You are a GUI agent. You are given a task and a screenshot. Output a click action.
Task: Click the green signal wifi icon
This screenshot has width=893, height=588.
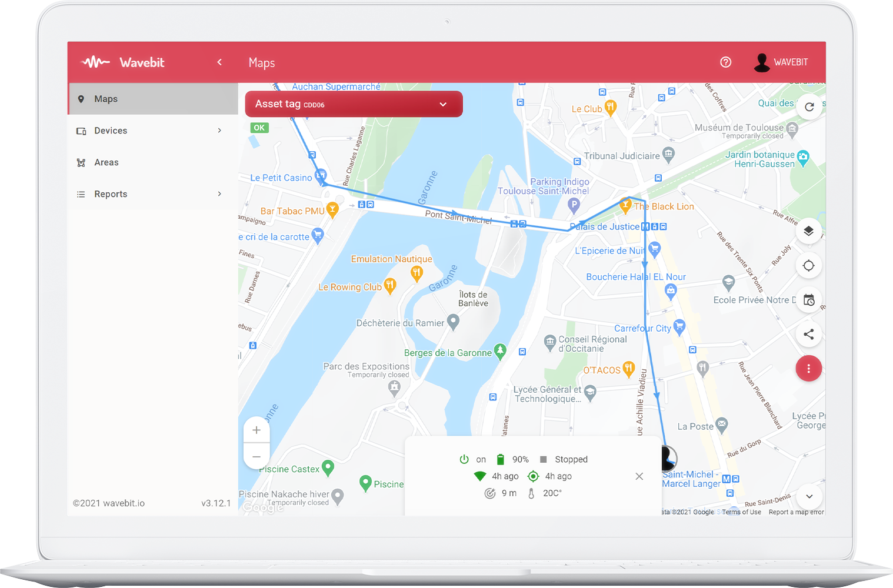click(x=480, y=476)
